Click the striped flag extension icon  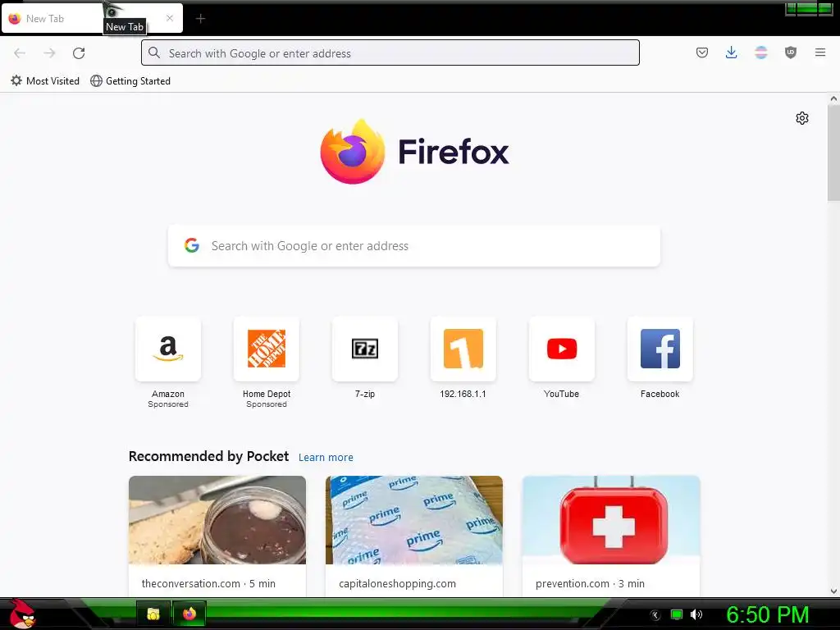coord(760,52)
